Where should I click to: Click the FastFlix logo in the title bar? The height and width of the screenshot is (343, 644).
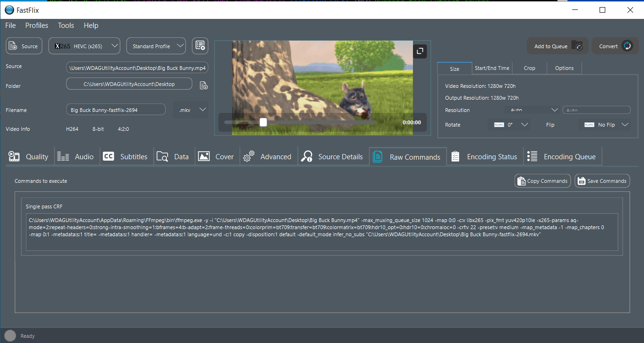click(x=9, y=10)
